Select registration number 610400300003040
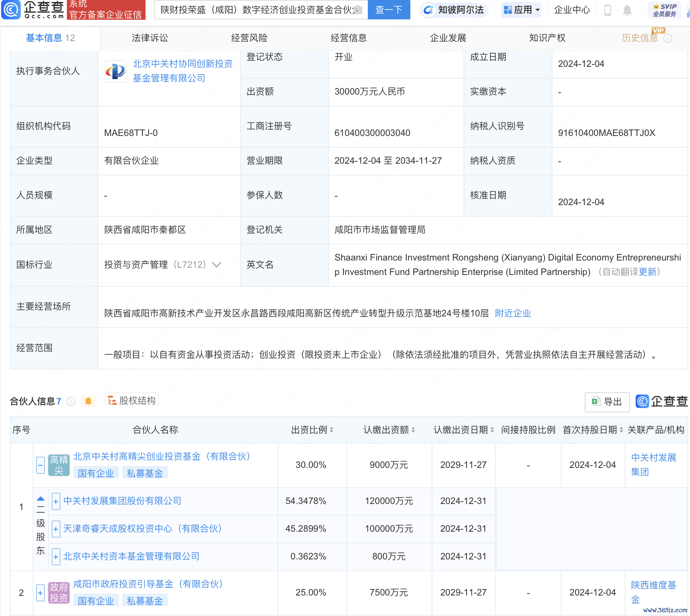The height and width of the screenshot is (616, 690). [372, 133]
